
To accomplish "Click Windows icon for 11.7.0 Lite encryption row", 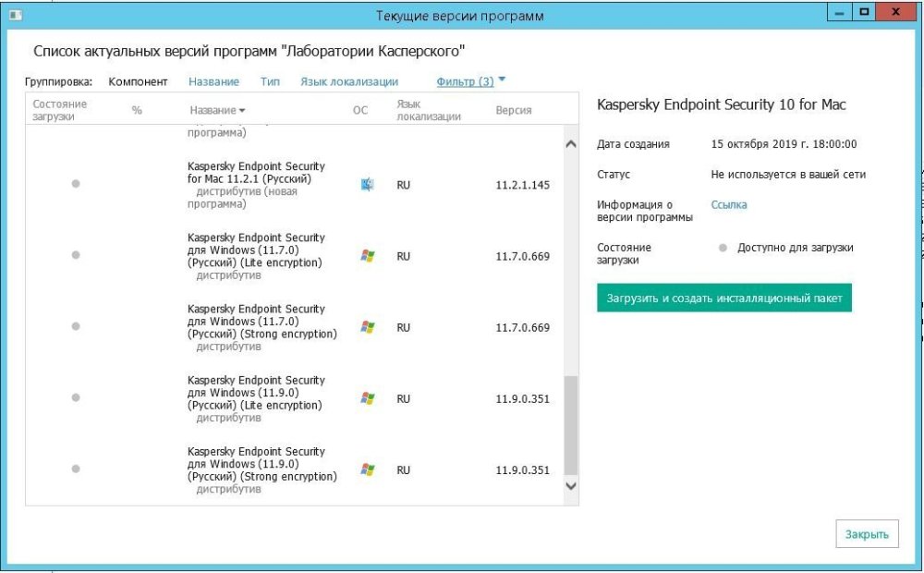I will pos(368,256).
